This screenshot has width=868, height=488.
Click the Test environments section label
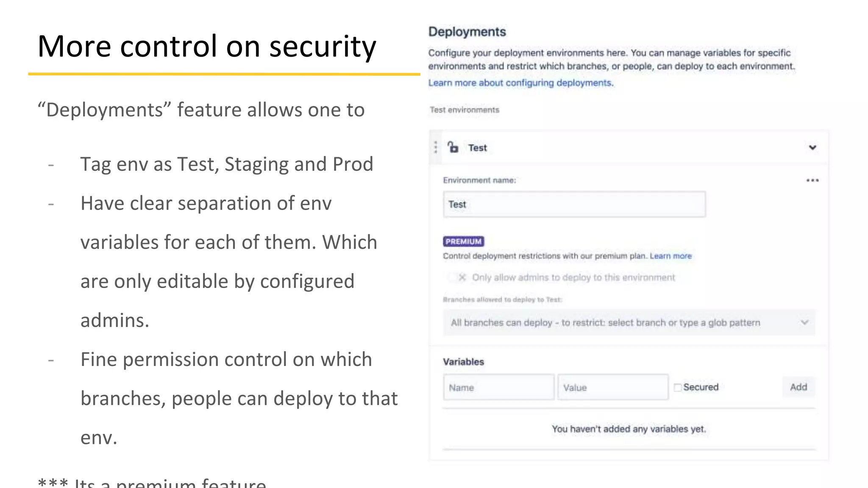(465, 110)
